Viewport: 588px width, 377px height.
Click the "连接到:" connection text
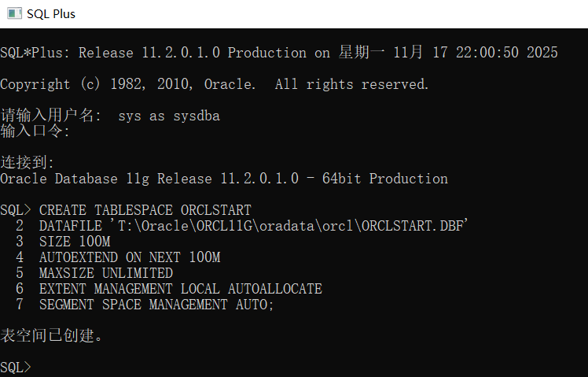click(28, 163)
